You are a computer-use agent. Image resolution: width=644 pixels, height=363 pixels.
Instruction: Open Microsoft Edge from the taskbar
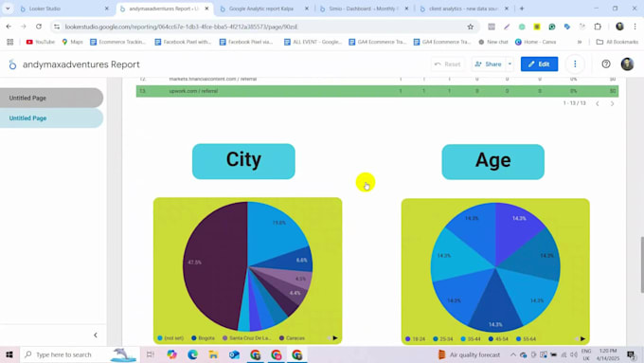192,354
